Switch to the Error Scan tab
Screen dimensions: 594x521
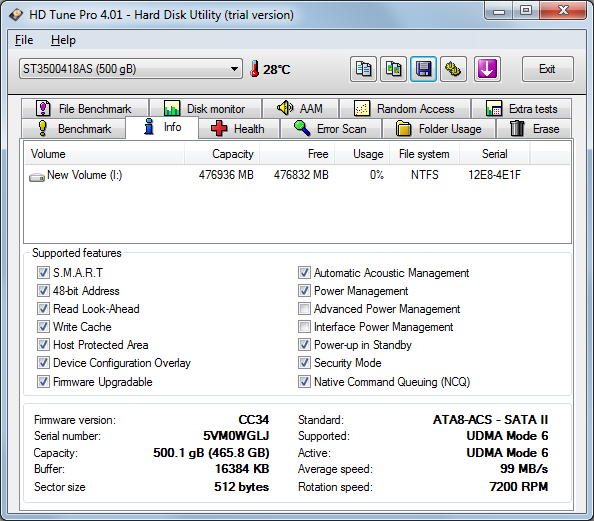[331, 128]
